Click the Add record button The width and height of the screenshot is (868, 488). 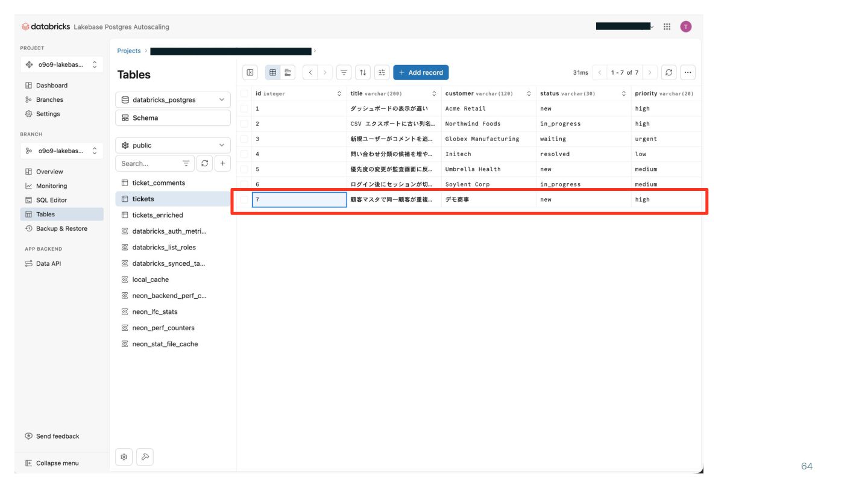(x=421, y=72)
